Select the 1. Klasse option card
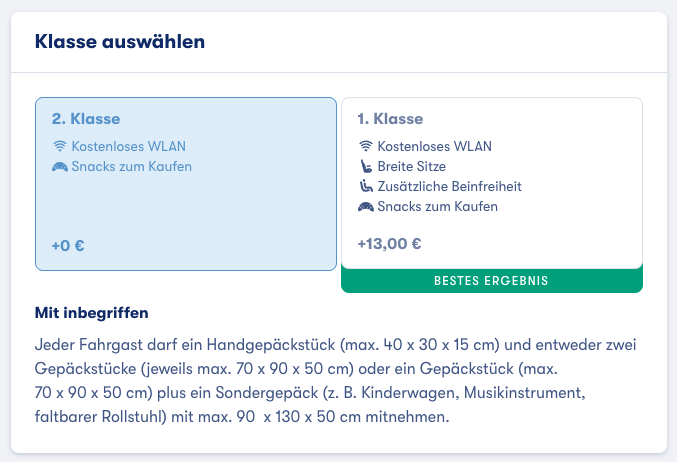Image resolution: width=677 pixels, height=462 pixels. tap(492, 183)
